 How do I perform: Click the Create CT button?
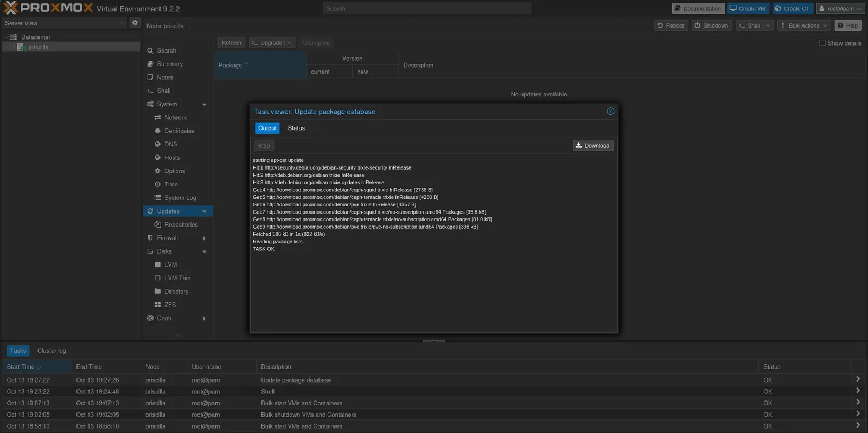793,9
